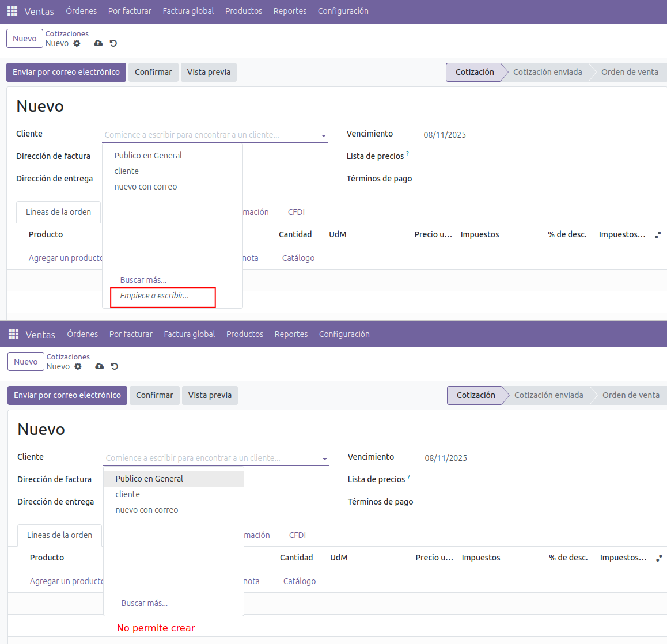667x644 pixels.
Task: Click the cloud save icon in the lower screenshot
Action: coord(100,366)
